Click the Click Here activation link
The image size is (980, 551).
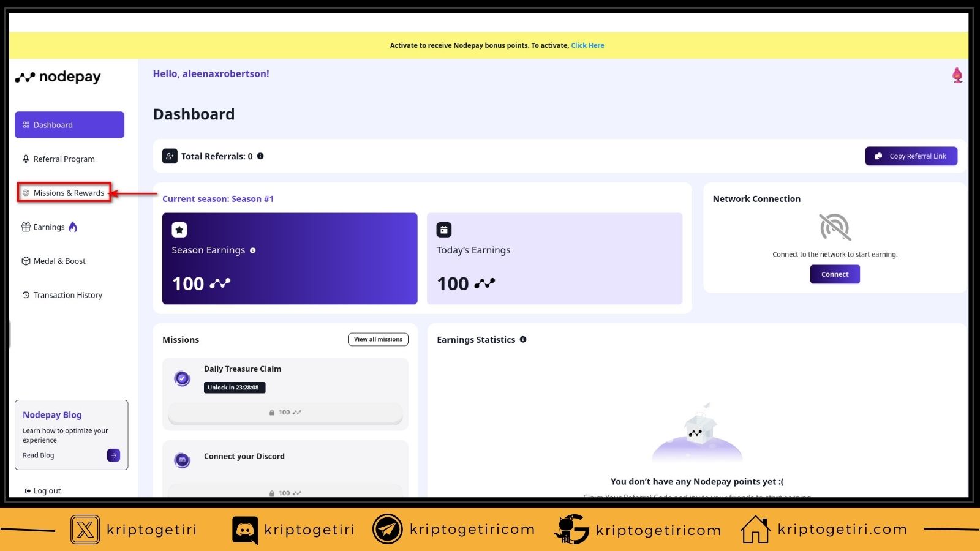pos(587,45)
